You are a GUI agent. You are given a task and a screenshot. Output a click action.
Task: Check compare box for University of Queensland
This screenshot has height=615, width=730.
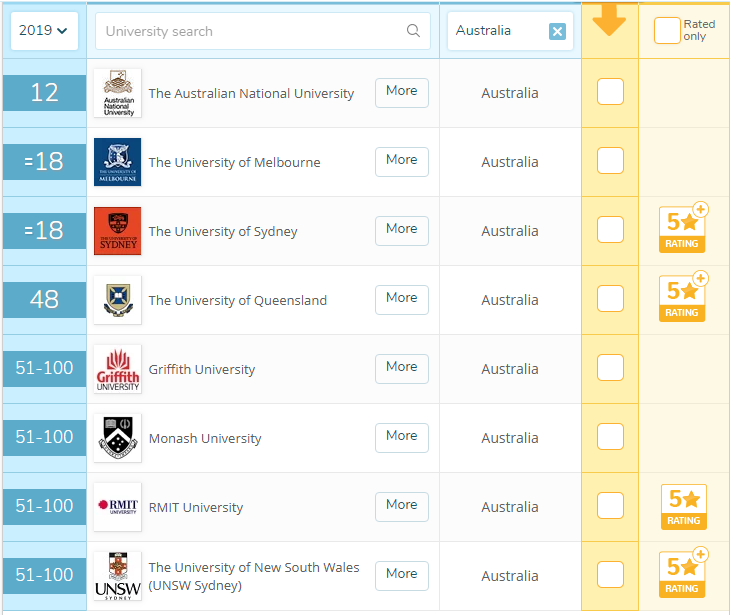click(610, 299)
